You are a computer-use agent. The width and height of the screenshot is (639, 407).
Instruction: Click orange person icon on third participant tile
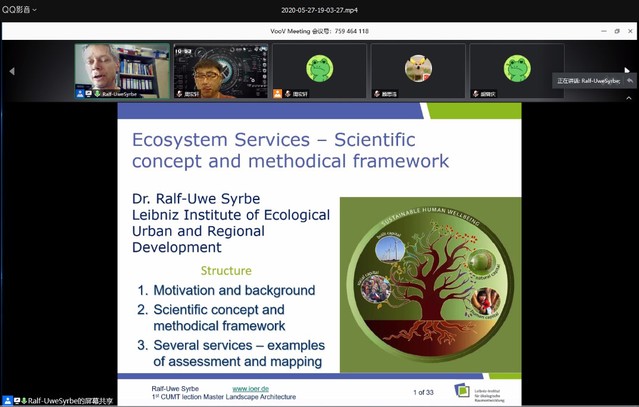point(278,94)
